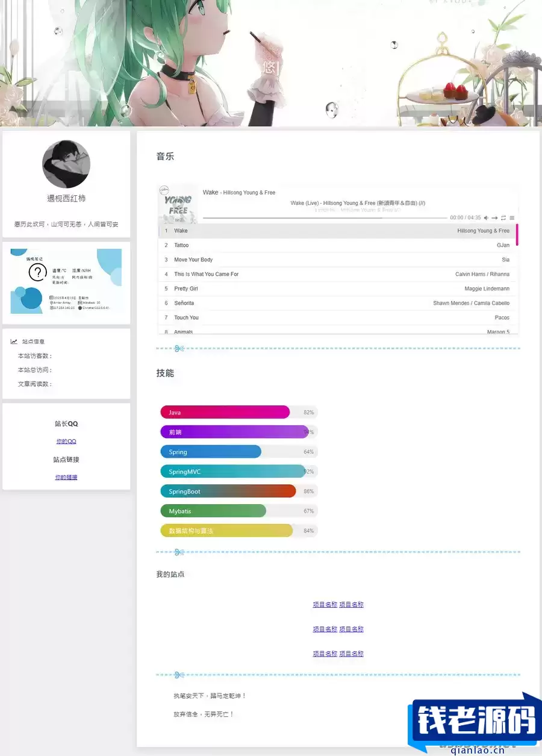Click the Chrome browser icon in weather card
Viewport: 542px width, 756px height.
[79, 308]
